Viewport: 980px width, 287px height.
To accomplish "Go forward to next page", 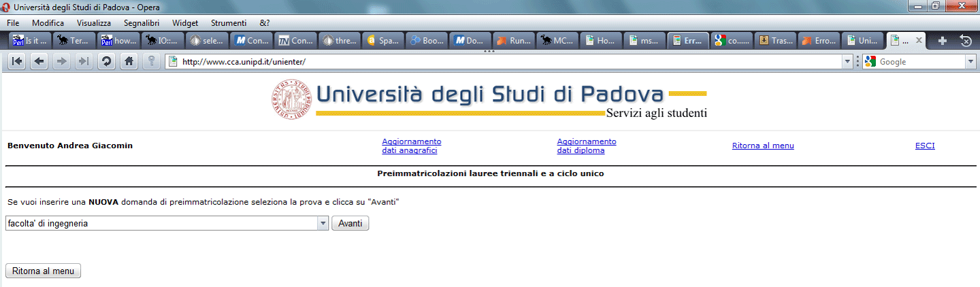I will click(x=61, y=61).
